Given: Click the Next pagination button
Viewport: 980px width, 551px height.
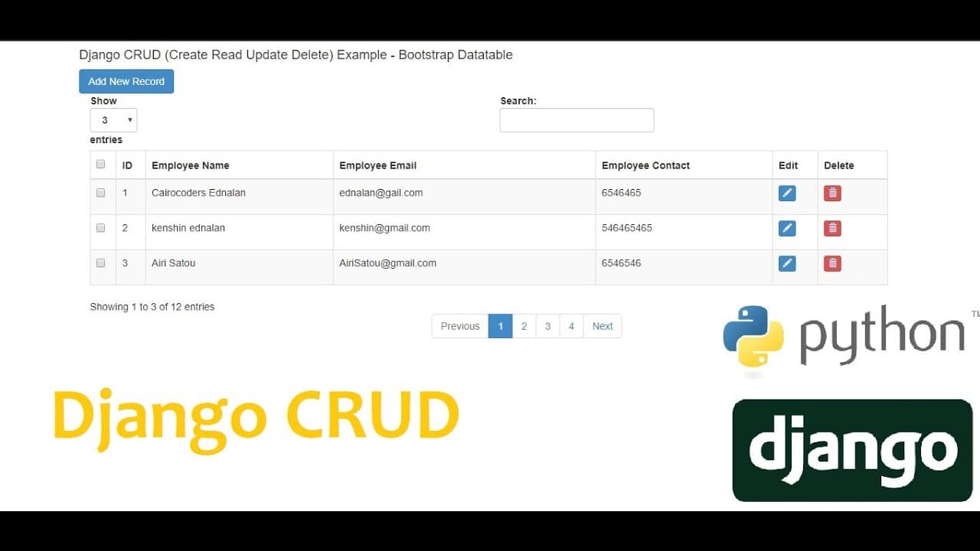Looking at the screenshot, I should tap(603, 326).
